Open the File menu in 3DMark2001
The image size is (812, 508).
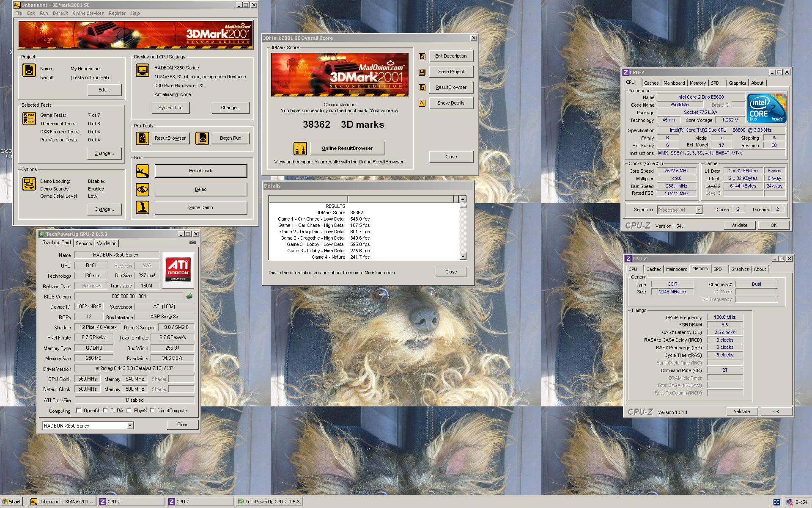[19, 13]
